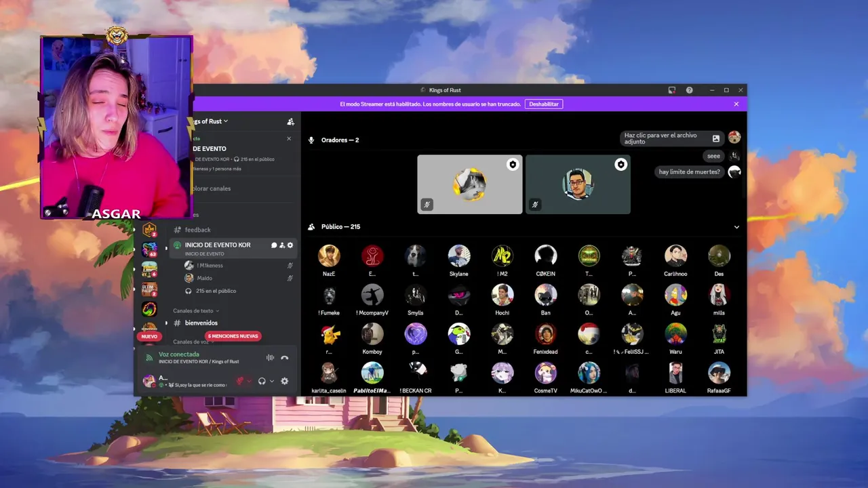
Task: Open the rainbow dragon server icon
Action: point(149,309)
